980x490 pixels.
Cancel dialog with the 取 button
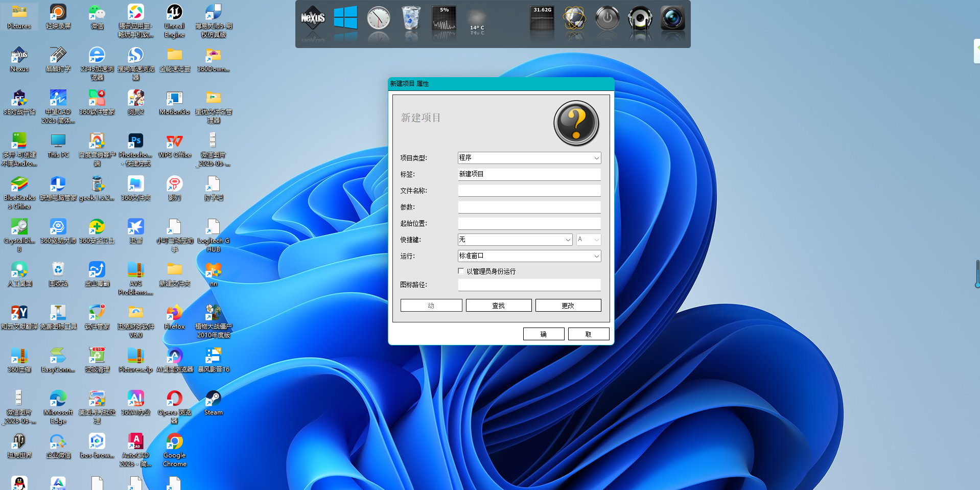click(588, 334)
